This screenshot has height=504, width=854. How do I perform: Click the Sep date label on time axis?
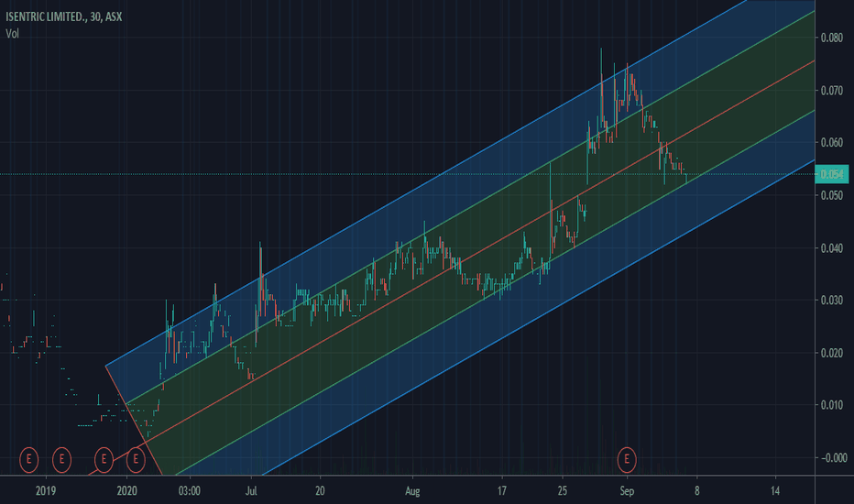pos(627,491)
